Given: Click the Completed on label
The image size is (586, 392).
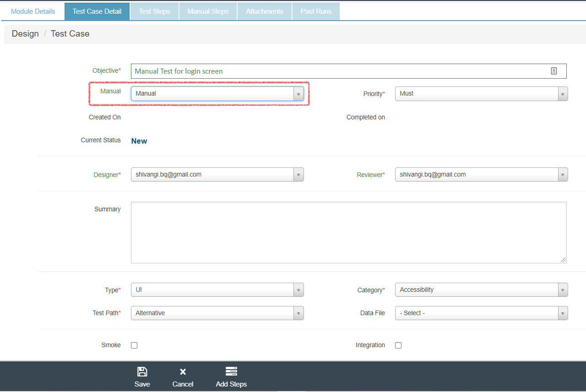Looking at the screenshot, I should click(x=366, y=117).
